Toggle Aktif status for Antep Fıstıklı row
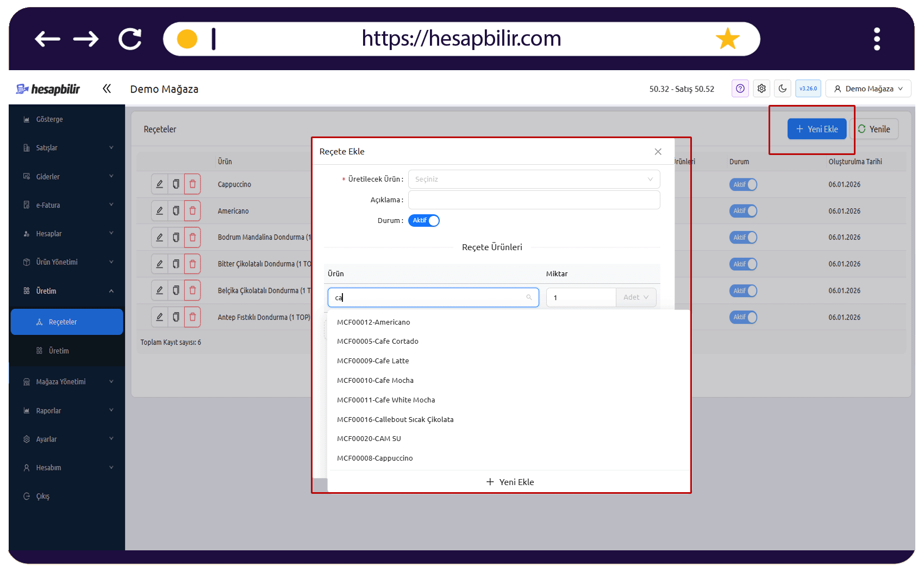Image resolution: width=924 pixels, height=571 pixels. click(743, 317)
